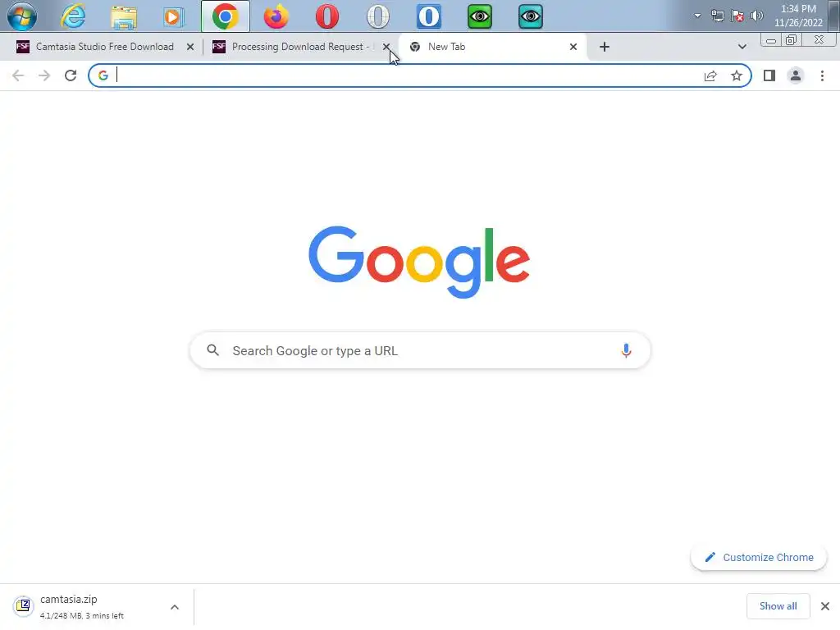This screenshot has height=630, width=840.
Task: Show all downloads
Action: 778,606
